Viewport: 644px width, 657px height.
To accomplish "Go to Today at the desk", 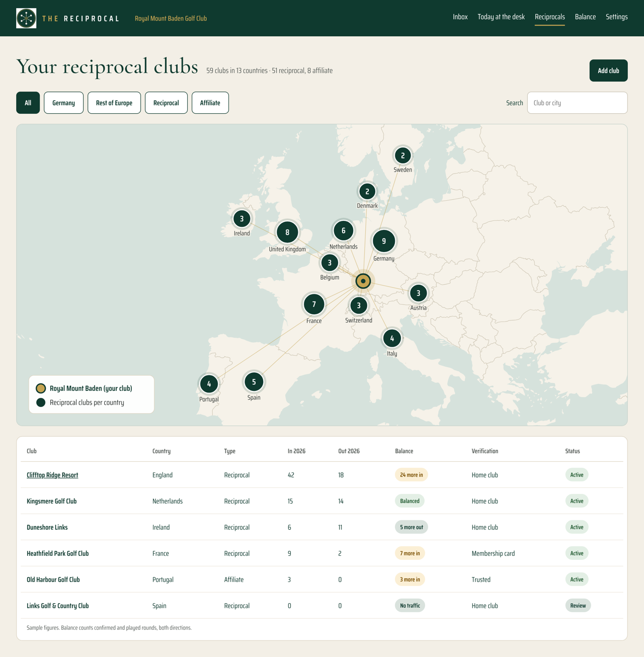I will pyautogui.click(x=501, y=17).
